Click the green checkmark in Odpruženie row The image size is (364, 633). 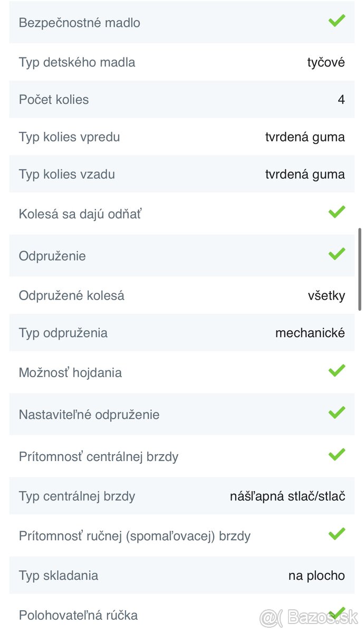[x=337, y=254]
